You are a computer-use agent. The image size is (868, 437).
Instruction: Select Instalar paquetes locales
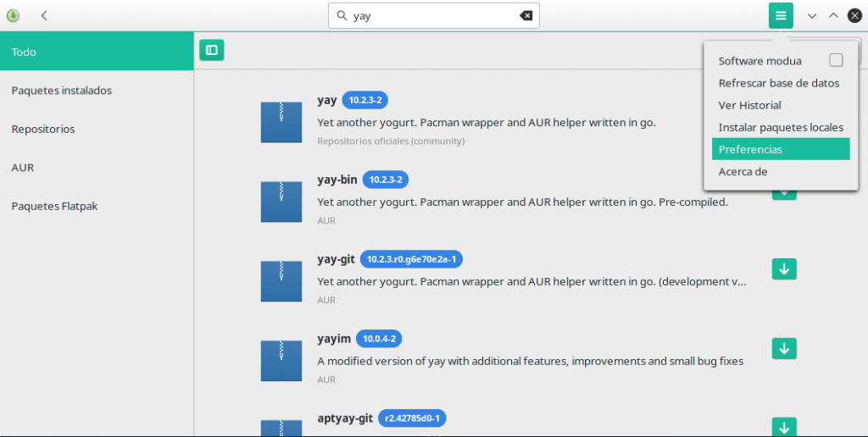pos(781,127)
